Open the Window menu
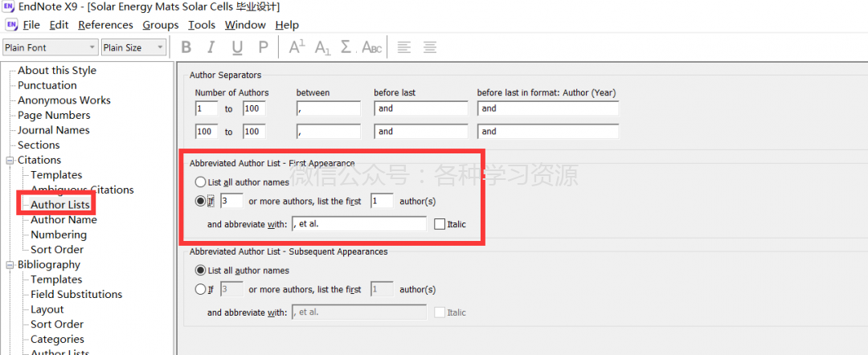This screenshot has width=868, height=355. click(x=245, y=25)
